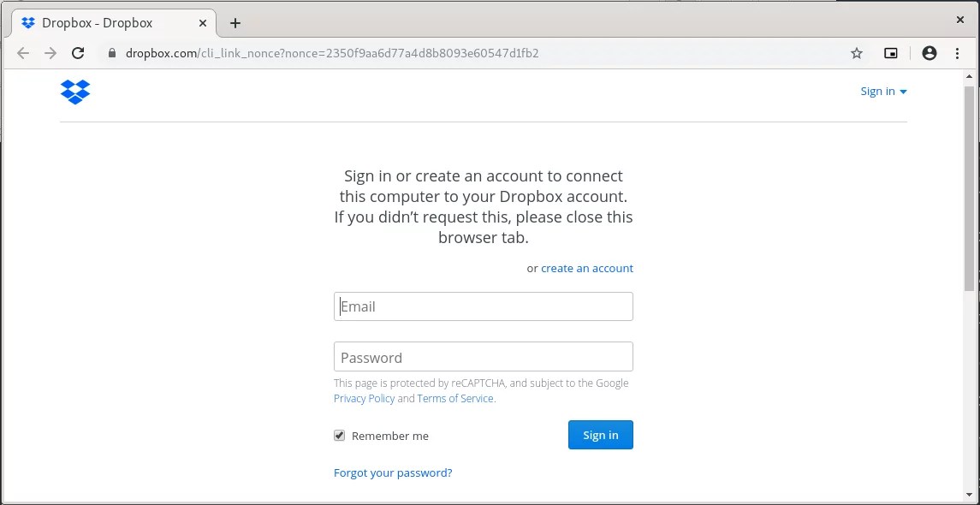Image resolution: width=980 pixels, height=505 pixels.
Task: Bookmark this page with the star icon
Action: coord(857,53)
